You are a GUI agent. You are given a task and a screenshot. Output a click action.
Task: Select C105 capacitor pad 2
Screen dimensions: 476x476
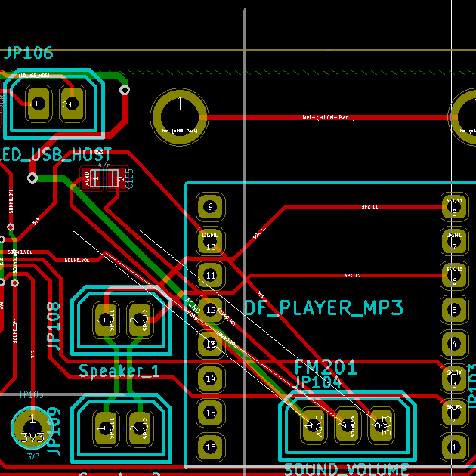pos(119,179)
